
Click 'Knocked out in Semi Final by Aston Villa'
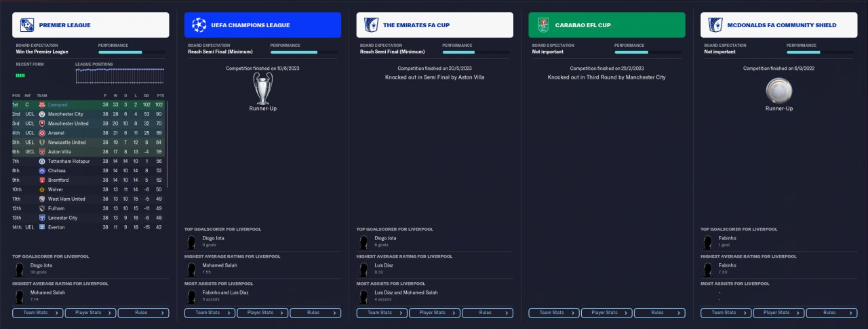click(435, 77)
